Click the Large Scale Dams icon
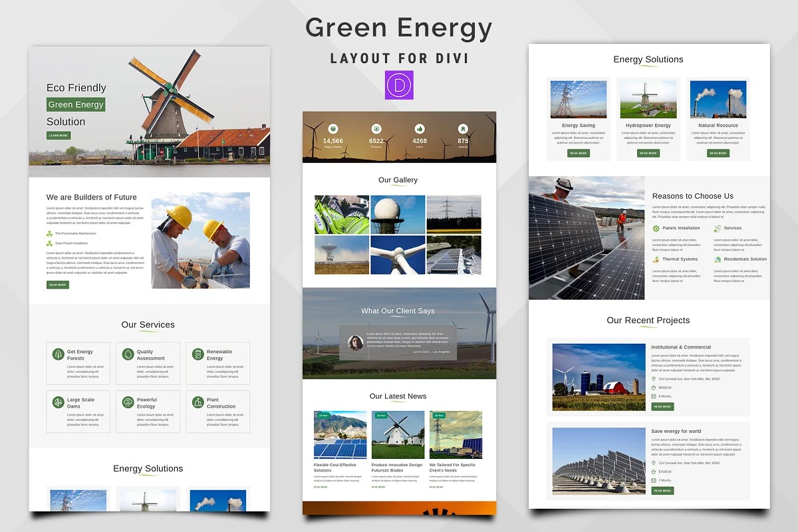Image resolution: width=798 pixels, height=532 pixels. 59,402
